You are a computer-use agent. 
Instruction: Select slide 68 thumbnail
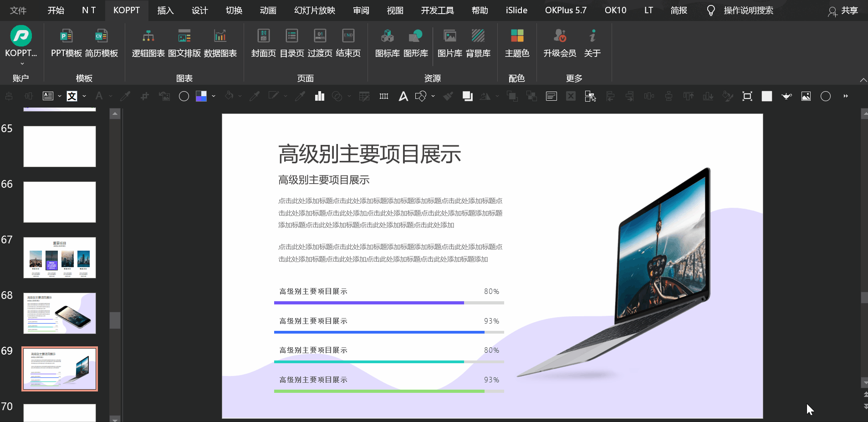tap(60, 313)
